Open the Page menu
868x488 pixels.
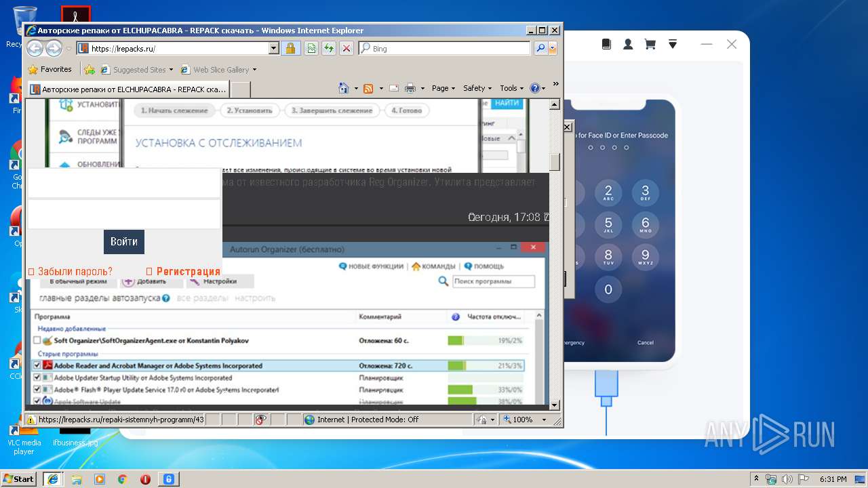pos(443,88)
